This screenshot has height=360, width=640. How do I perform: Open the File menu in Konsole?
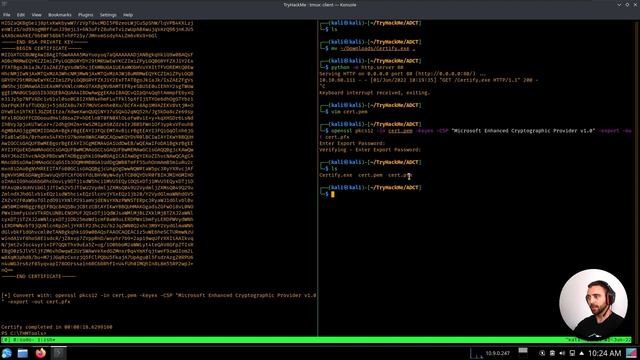click(x=7, y=15)
